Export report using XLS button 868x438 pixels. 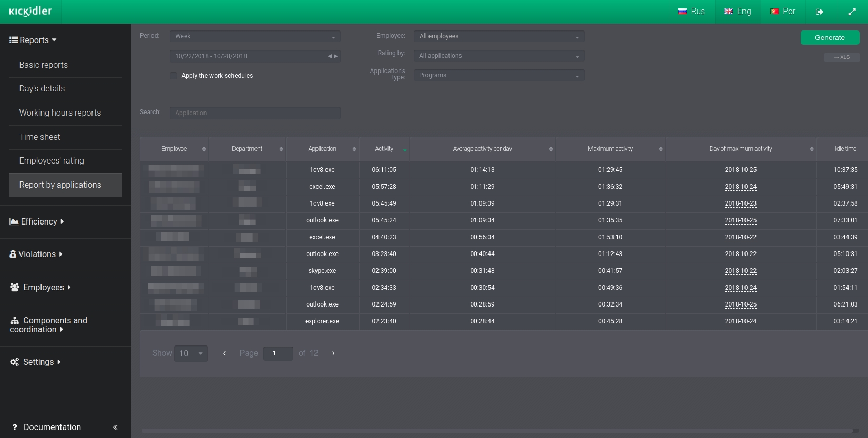tap(841, 57)
